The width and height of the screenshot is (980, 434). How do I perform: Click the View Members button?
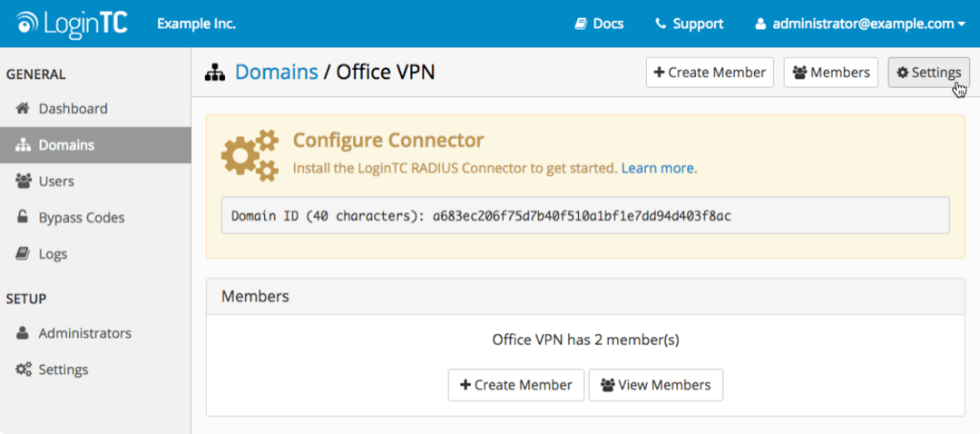655,385
